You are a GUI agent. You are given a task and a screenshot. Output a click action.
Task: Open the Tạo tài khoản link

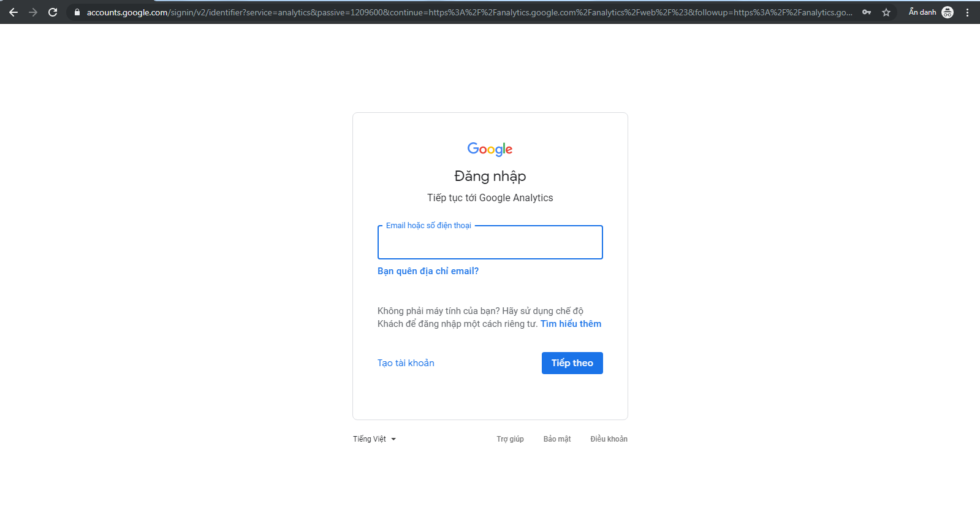point(406,363)
